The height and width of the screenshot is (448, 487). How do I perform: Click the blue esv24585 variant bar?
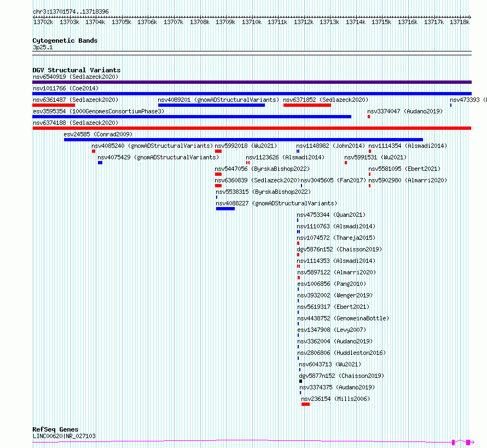pyautogui.click(x=243, y=140)
